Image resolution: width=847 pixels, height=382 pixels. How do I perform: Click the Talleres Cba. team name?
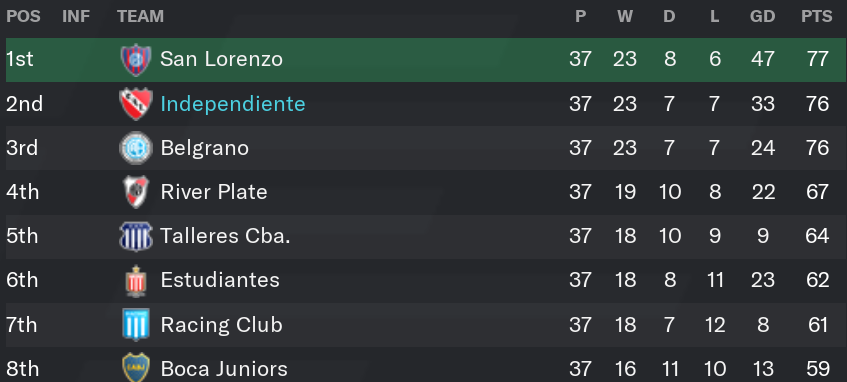coord(225,236)
